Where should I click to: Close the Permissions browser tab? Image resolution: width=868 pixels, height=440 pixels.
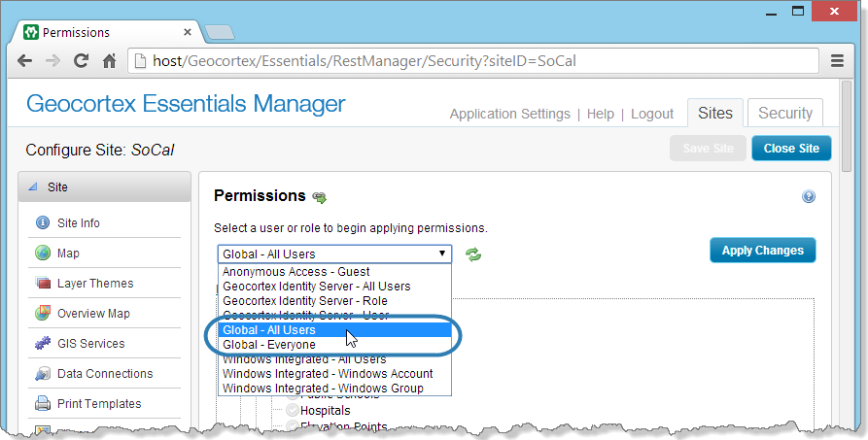[x=187, y=32]
